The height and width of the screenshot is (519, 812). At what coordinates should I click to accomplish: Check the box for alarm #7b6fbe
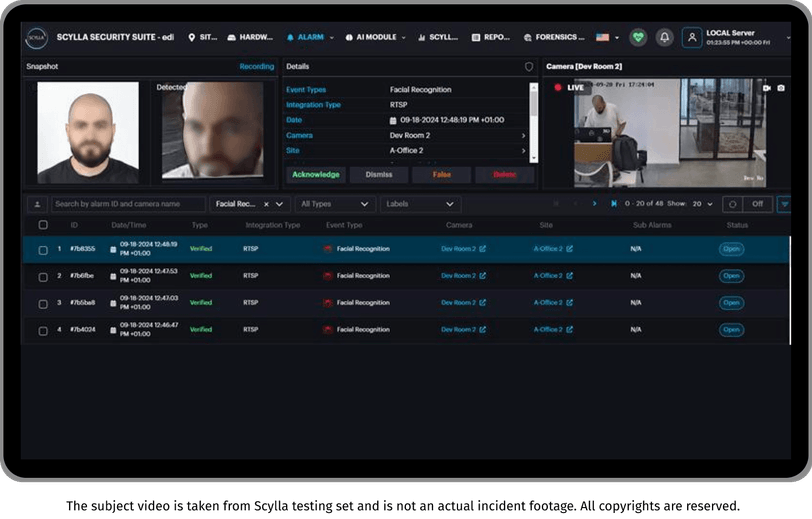click(43, 277)
